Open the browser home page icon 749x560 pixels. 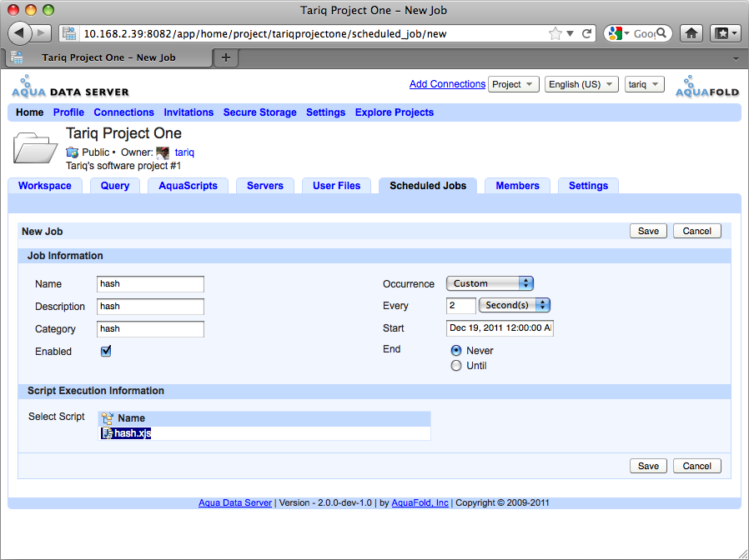(691, 33)
